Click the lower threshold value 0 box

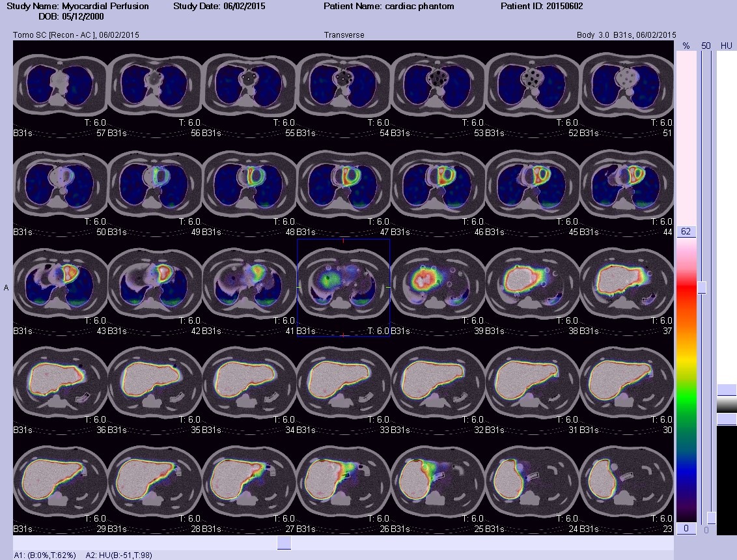coord(686,529)
